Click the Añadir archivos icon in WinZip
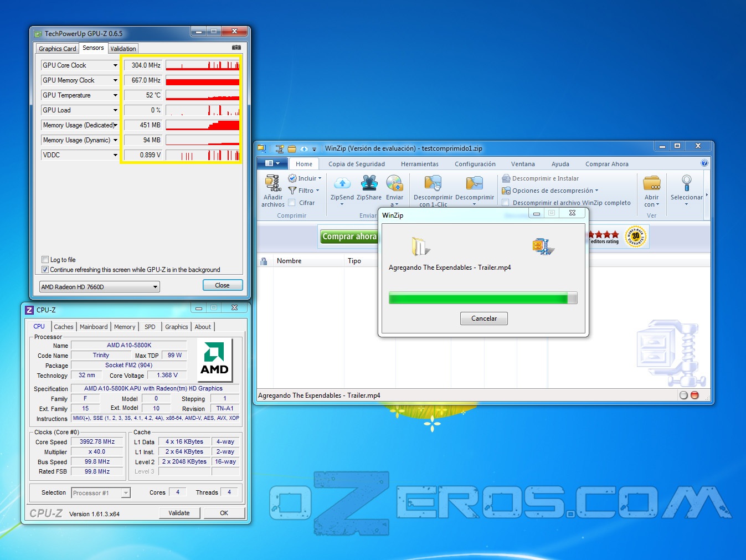Screen dimensions: 746x560 click(272, 183)
